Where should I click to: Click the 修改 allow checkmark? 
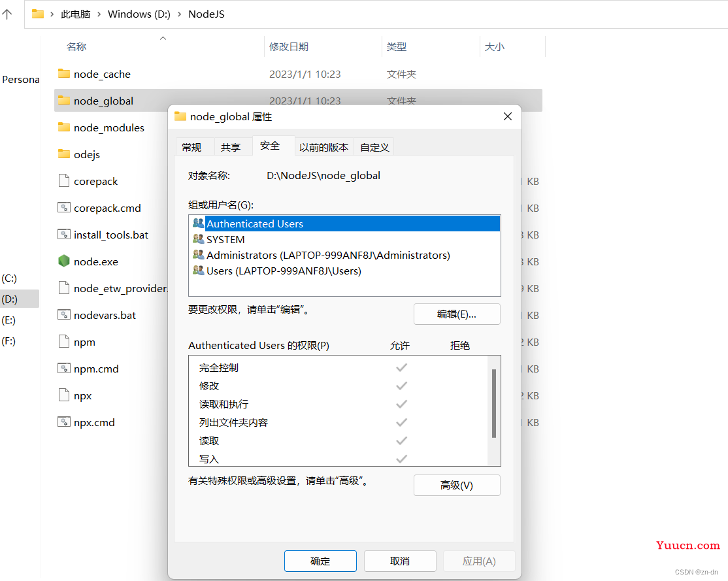[x=402, y=386]
